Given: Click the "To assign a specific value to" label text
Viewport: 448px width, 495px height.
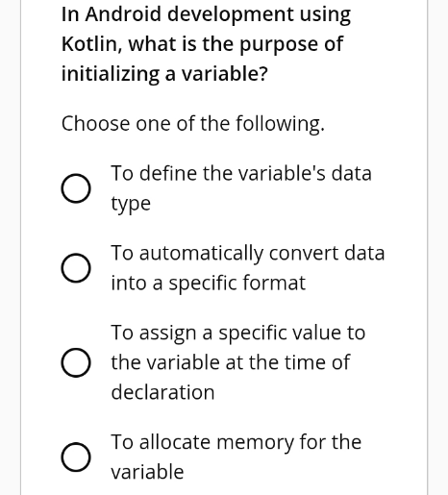Looking at the screenshot, I should 238,333.
